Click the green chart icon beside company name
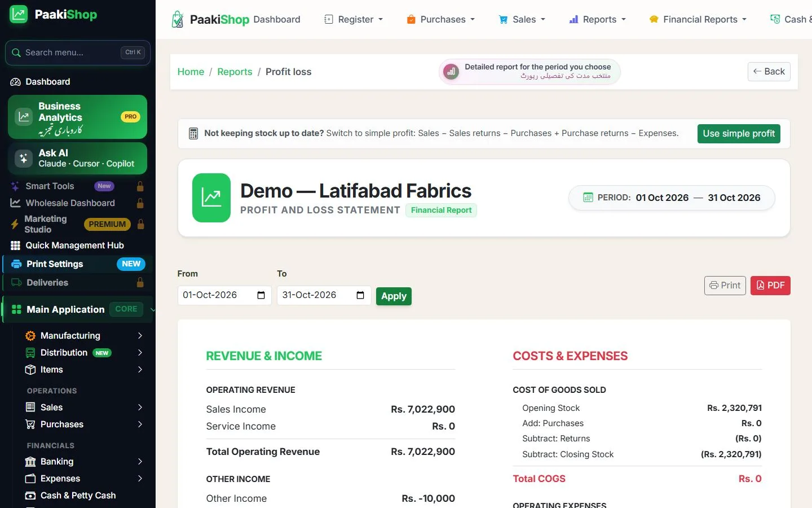 pyautogui.click(x=211, y=198)
